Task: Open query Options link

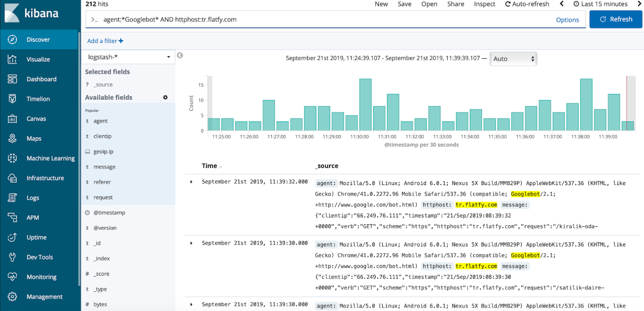Action: point(567,20)
